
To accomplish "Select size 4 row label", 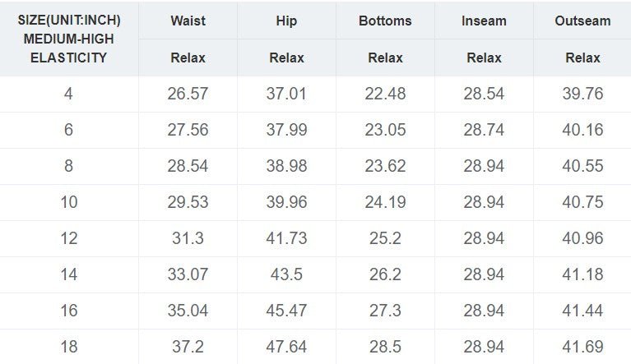I will [68, 94].
